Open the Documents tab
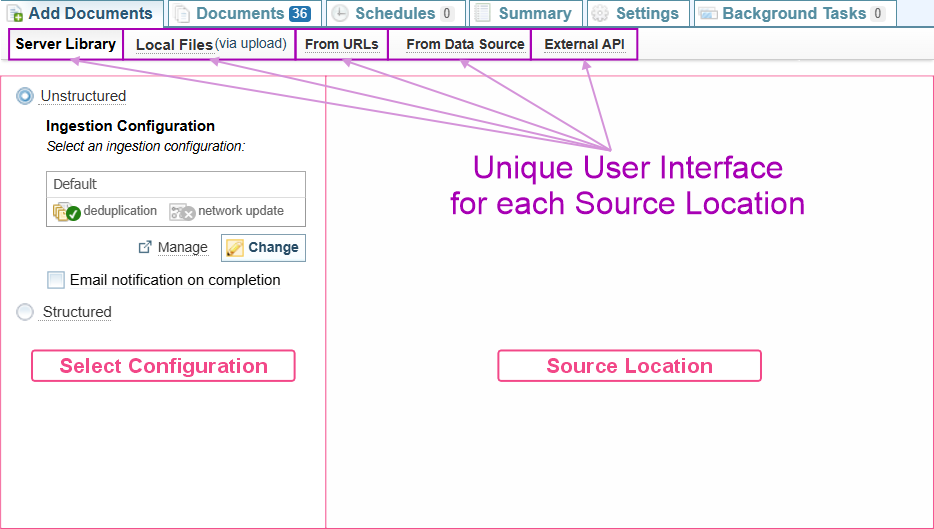 (240, 14)
